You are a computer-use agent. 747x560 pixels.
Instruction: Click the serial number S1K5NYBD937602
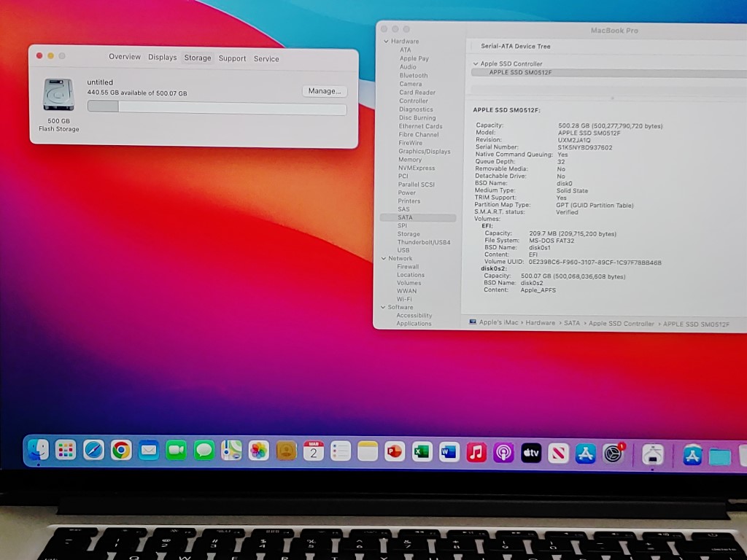pos(585,147)
